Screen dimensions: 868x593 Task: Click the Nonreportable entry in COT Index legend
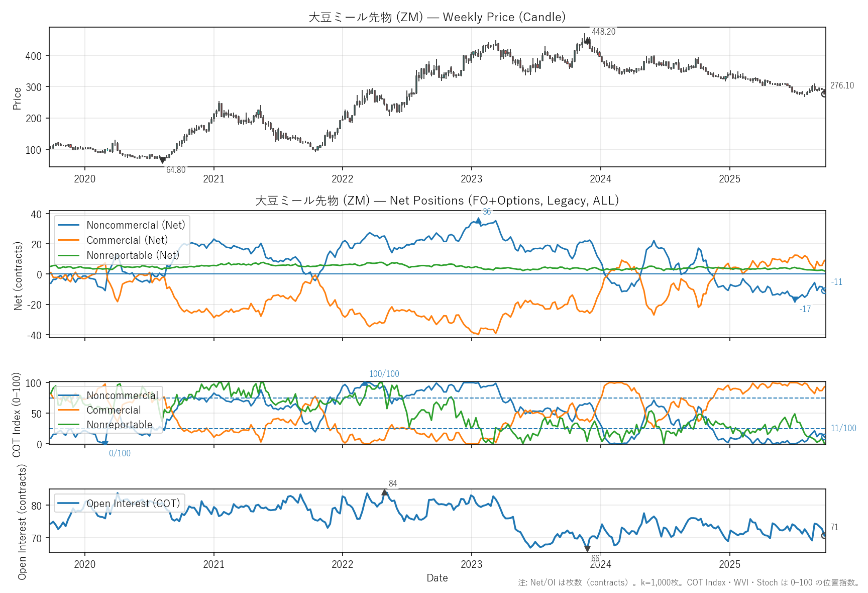click(119, 425)
